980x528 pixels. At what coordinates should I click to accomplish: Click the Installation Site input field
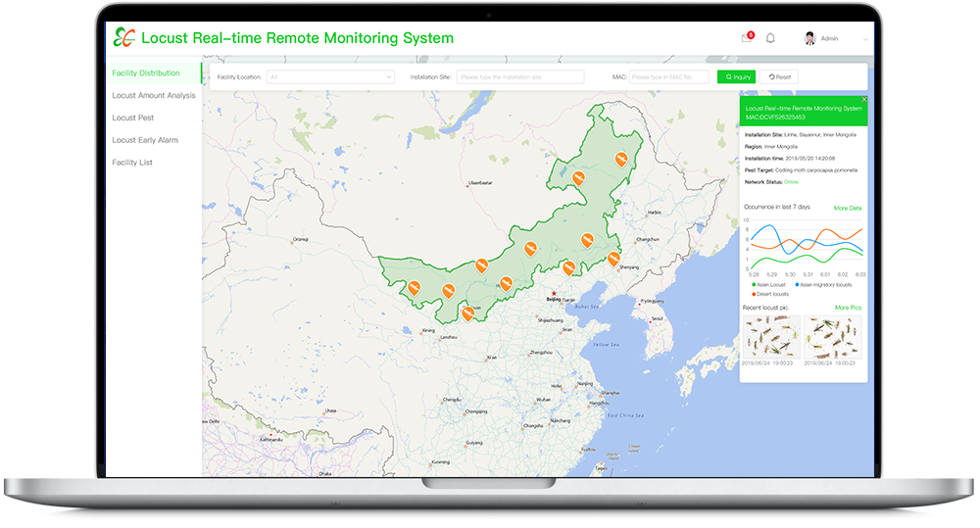[x=519, y=76]
